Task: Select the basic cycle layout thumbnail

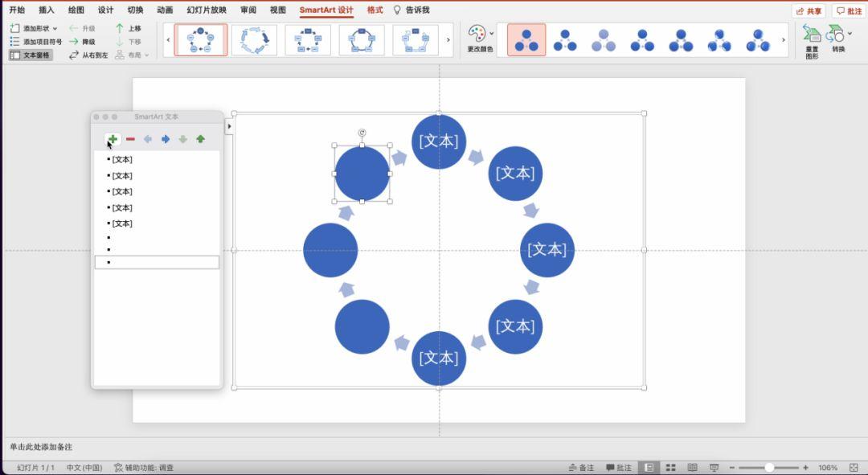Action: [x=201, y=40]
